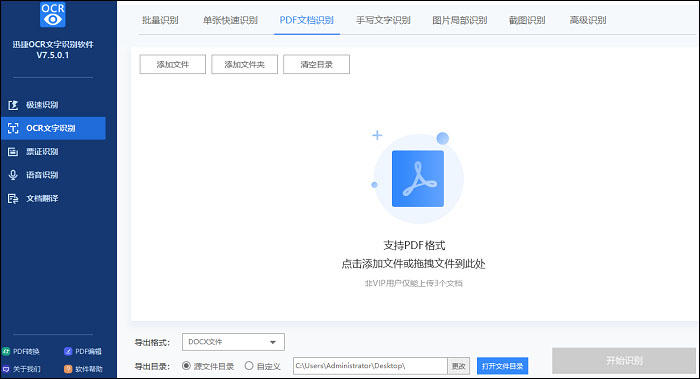Open the OCR文字识别 sidebar item
Screen dimensions: 700x379
[53, 128]
